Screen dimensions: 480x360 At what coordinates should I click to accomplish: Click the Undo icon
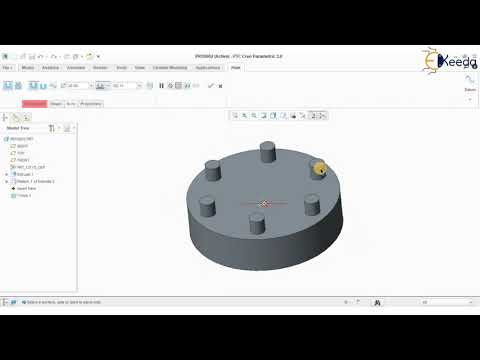[x=41, y=57]
